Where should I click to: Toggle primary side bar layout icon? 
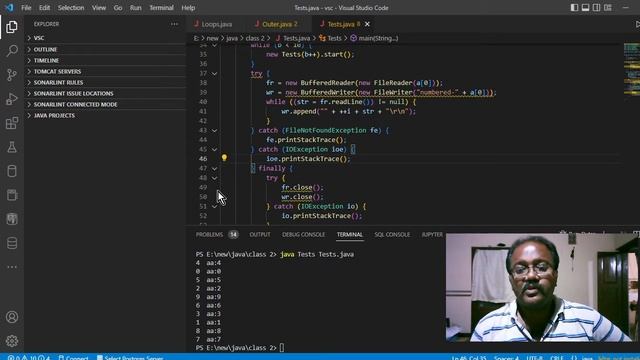[574, 7]
